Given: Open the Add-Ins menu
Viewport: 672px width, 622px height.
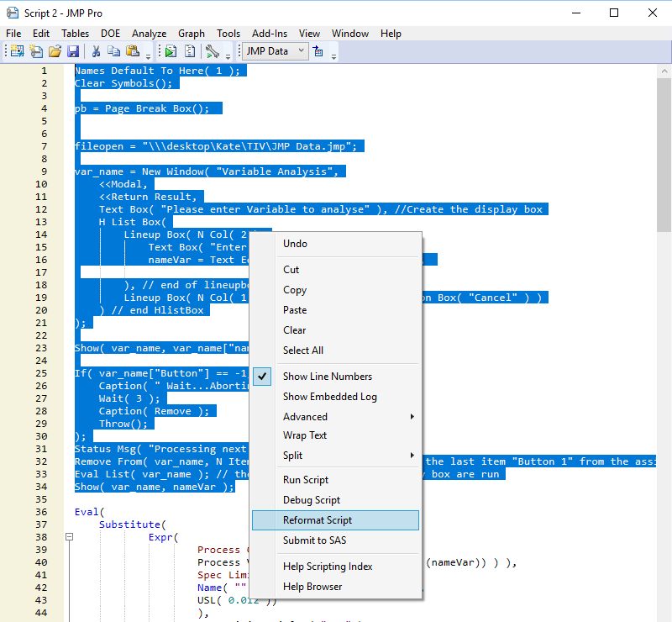Looking at the screenshot, I should 270,34.
